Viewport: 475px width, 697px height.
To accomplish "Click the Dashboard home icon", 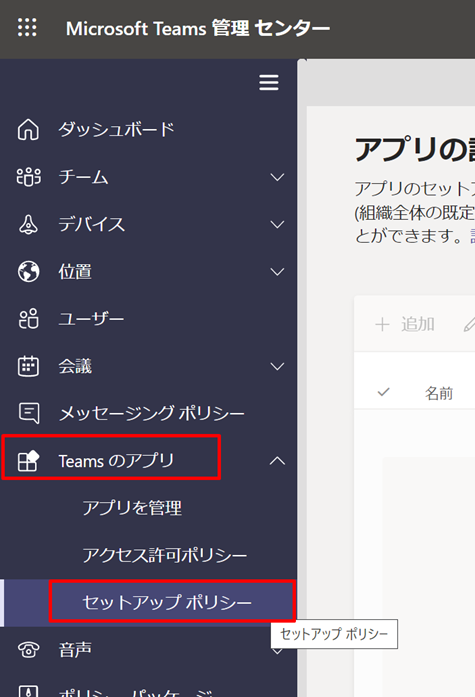I will (28, 130).
